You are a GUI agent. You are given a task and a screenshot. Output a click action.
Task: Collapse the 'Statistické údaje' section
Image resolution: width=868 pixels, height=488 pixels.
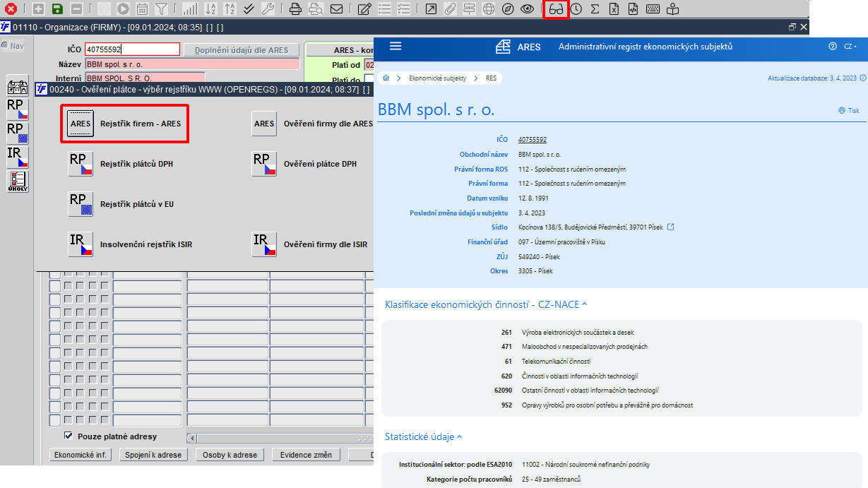click(424, 436)
